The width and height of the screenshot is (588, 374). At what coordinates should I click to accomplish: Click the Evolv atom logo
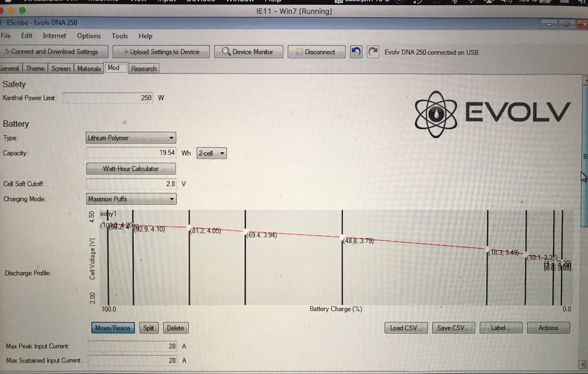(436, 114)
